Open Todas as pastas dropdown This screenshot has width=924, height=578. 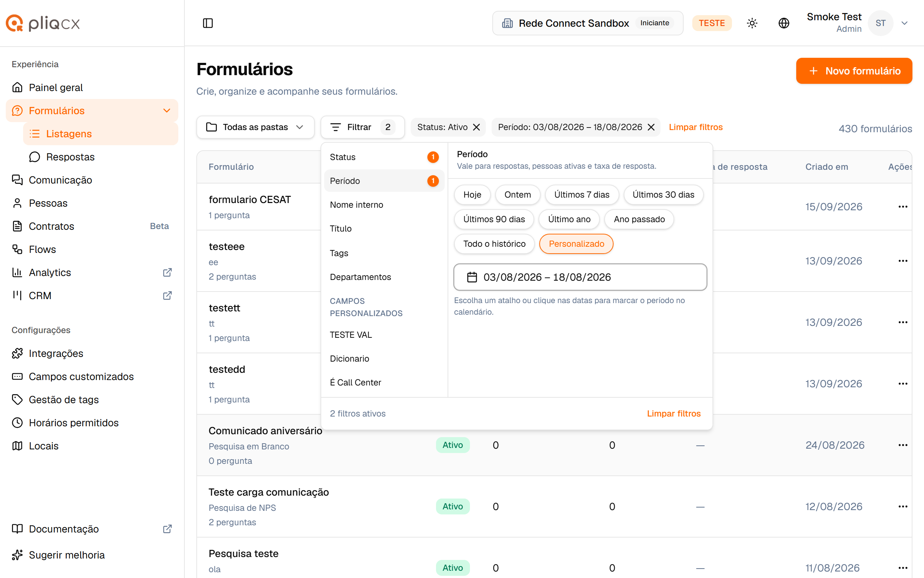point(255,127)
